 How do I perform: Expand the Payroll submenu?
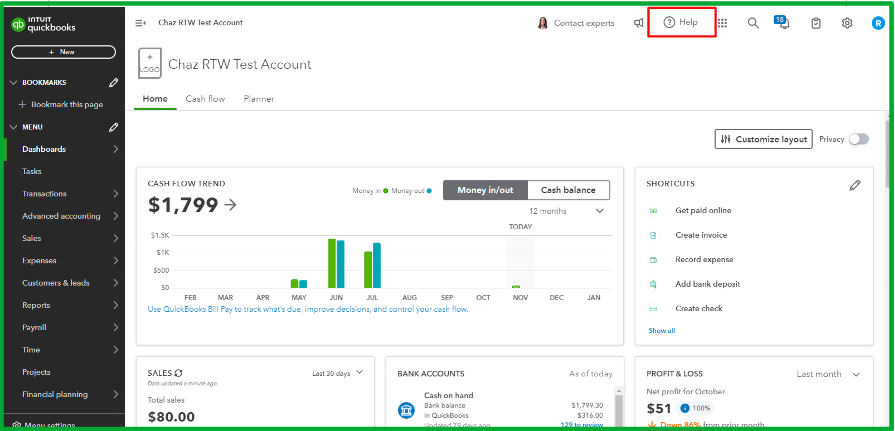(x=116, y=327)
